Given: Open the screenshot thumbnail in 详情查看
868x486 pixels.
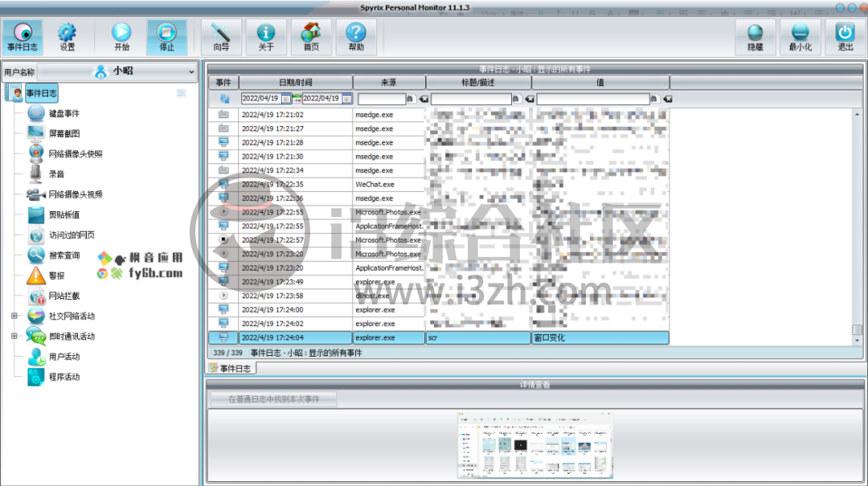Looking at the screenshot, I should click(x=534, y=445).
